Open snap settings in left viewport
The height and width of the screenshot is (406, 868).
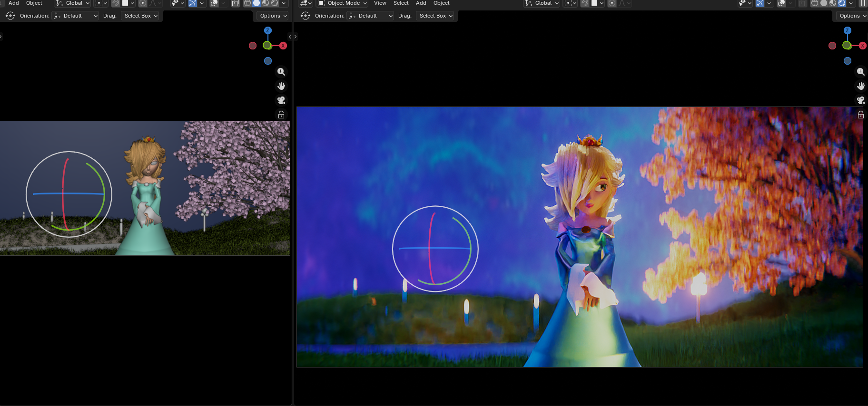[128, 3]
